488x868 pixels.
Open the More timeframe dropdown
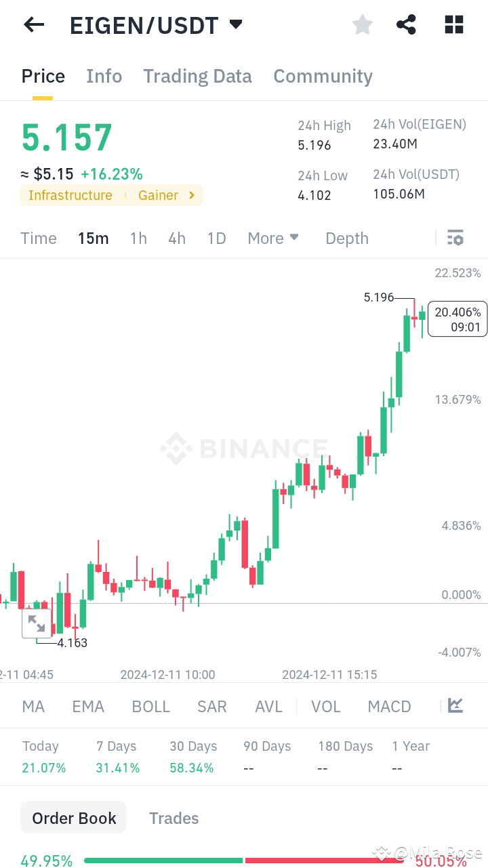point(273,238)
